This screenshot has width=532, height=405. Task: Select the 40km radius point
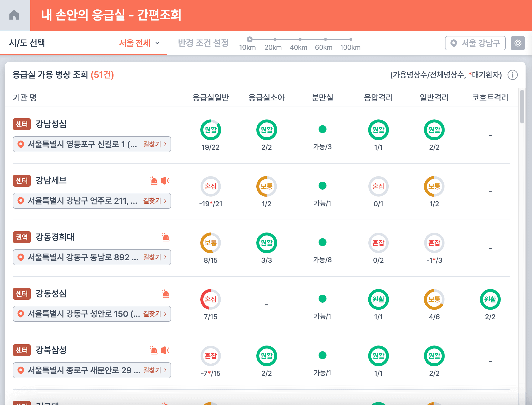300,39
